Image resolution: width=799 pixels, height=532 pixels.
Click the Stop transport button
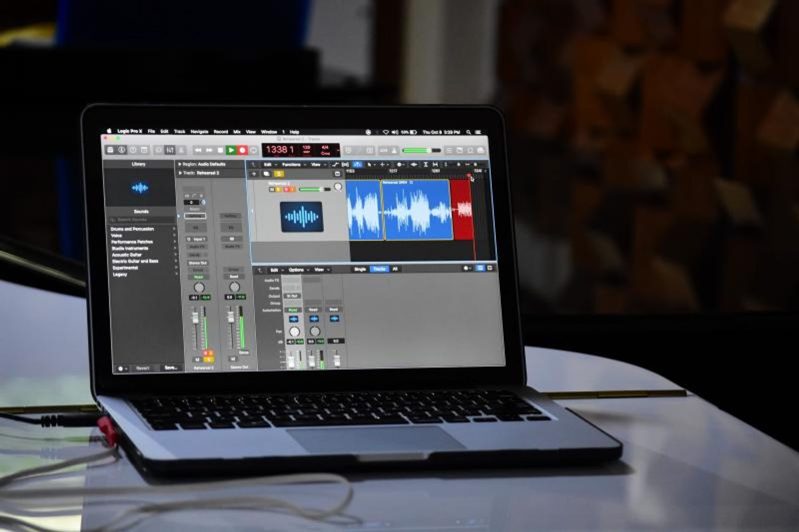[220, 150]
